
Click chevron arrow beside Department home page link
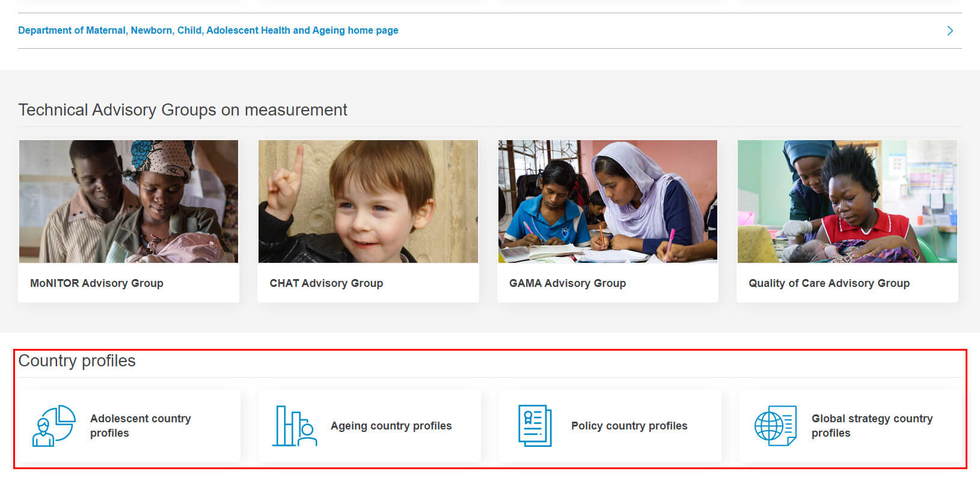950,31
